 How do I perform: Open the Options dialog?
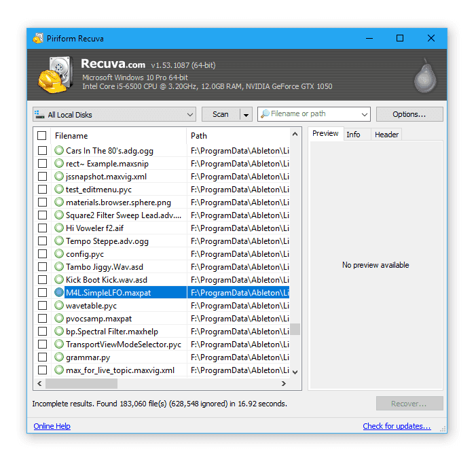[409, 114]
